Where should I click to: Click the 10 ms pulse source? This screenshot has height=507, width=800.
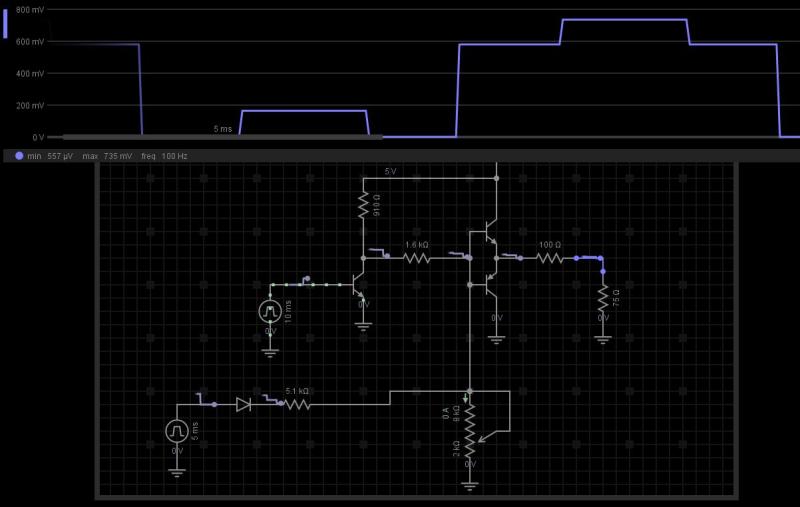tap(270, 310)
